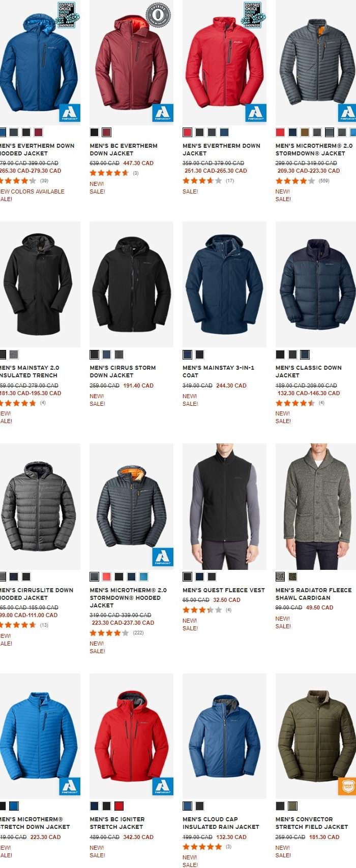This screenshot has width=356, height=868.
Task: Click olive Convector Stretch Field Jacket image
Action: pyautogui.click(x=316, y=736)
